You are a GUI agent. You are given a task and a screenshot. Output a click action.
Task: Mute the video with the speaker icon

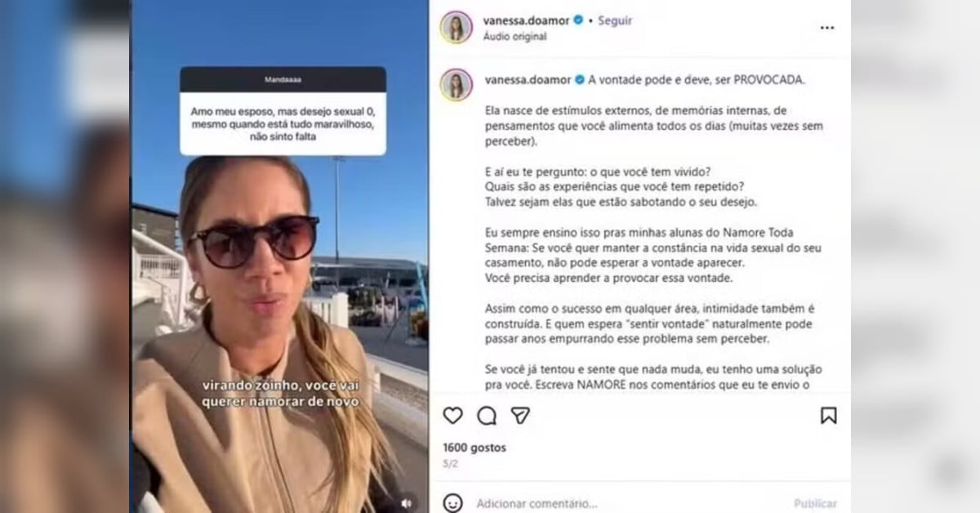pyautogui.click(x=406, y=503)
